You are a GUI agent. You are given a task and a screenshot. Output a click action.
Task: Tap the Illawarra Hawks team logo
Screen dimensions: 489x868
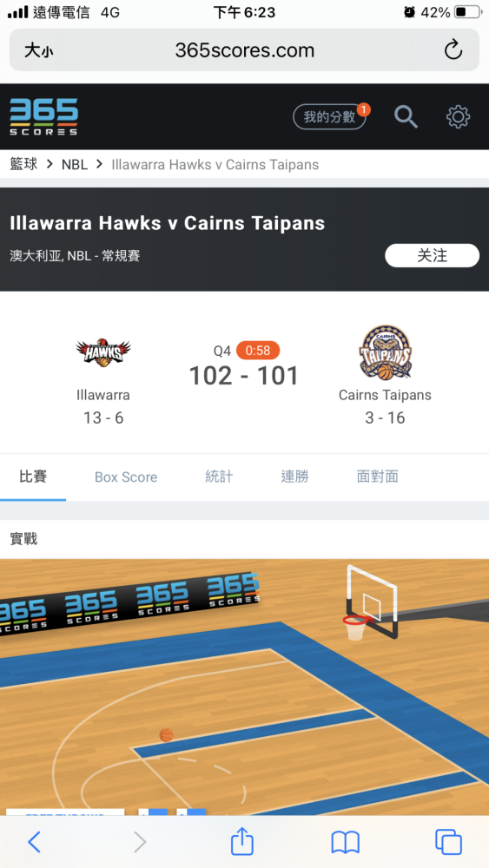pos(103,352)
